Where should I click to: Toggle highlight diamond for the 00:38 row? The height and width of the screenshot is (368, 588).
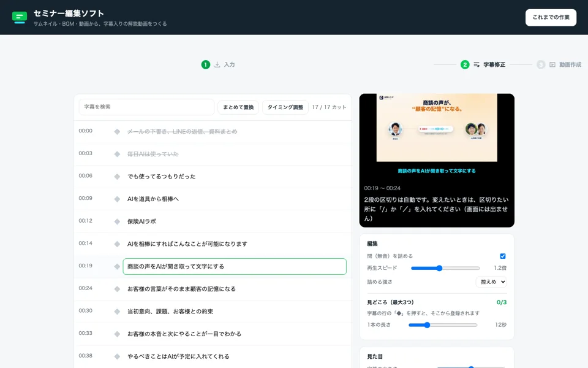tap(117, 356)
